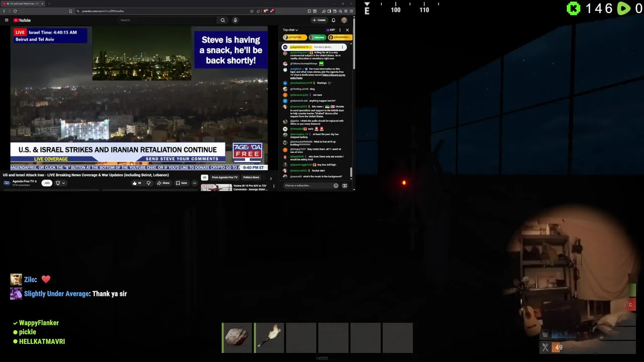The width and height of the screenshot is (644, 362).
Task: Open more actions ellipsis below video
Action: (194, 183)
